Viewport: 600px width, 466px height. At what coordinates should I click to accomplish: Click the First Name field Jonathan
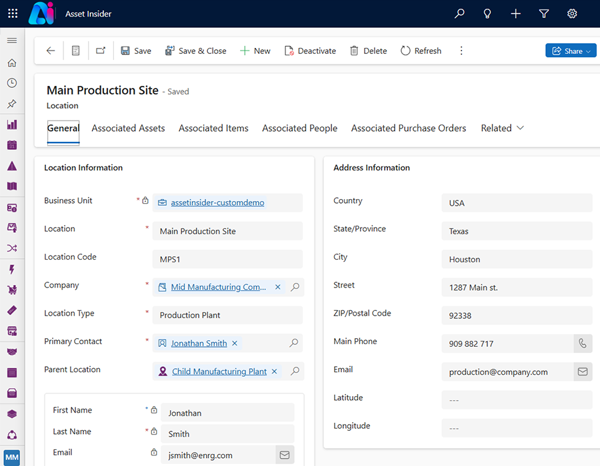click(228, 413)
